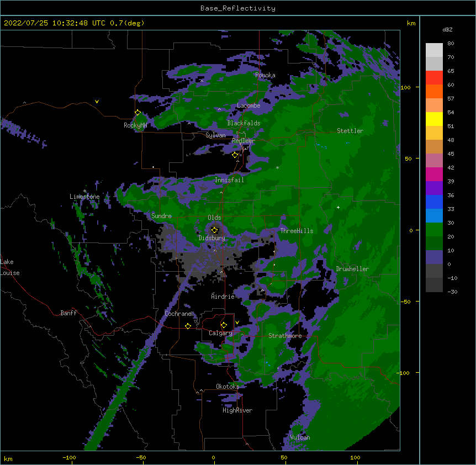The image size is (476, 465).
Task: Click the Olds label
Action: click(214, 218)
